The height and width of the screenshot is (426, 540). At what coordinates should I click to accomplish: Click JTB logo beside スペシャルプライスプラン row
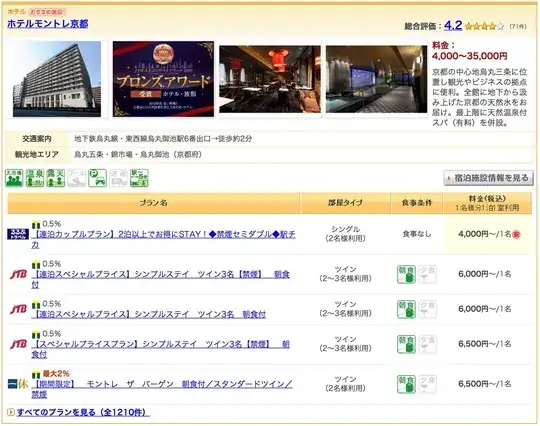(19, 344)
